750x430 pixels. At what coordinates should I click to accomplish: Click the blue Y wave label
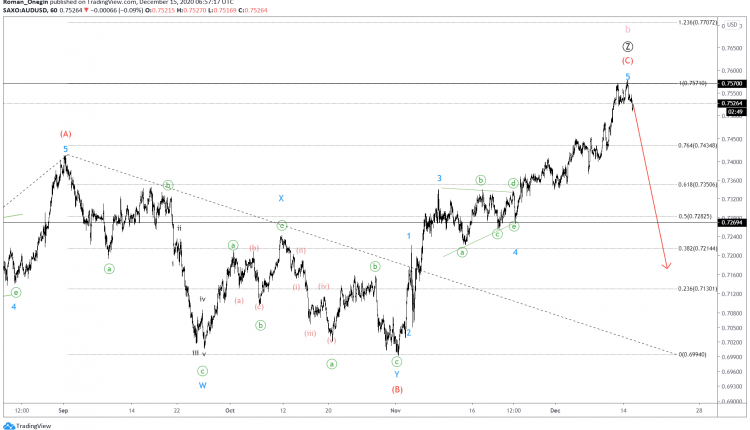[x=397, y=374]
